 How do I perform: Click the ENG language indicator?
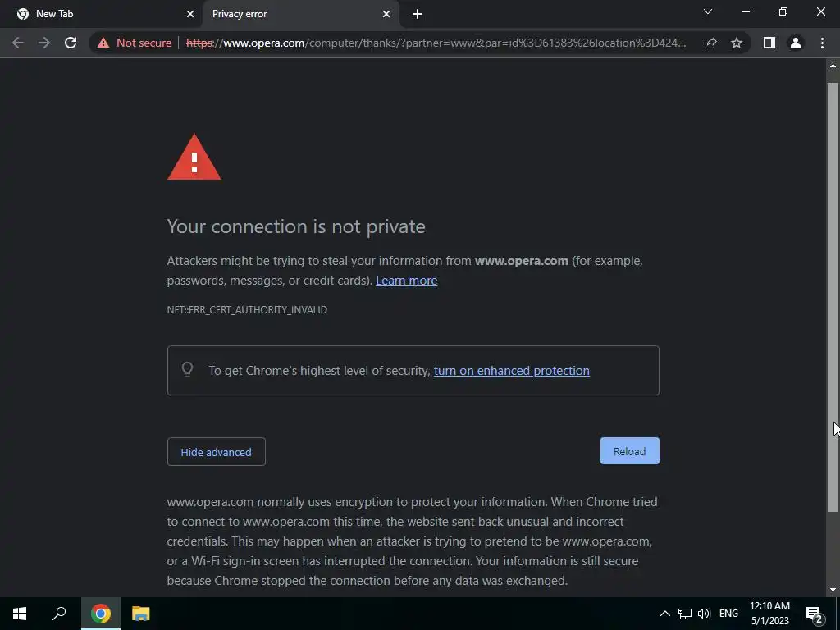[x=728, y=614]
